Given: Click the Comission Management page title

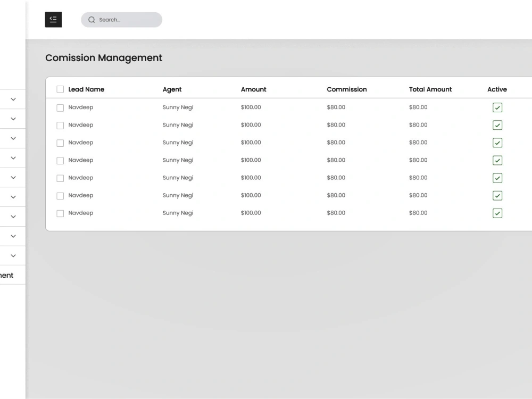Looking at the screenshot, I should coord(104,58).
